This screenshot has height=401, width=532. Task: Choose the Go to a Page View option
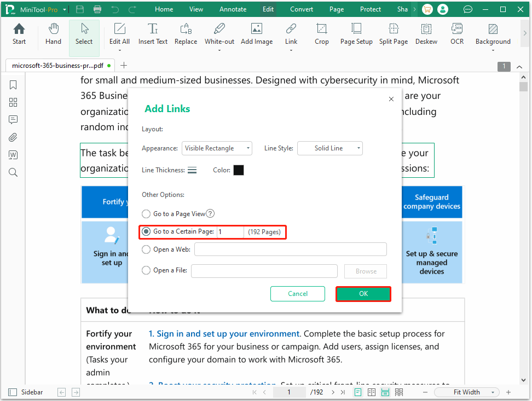(x=146, y=214)
